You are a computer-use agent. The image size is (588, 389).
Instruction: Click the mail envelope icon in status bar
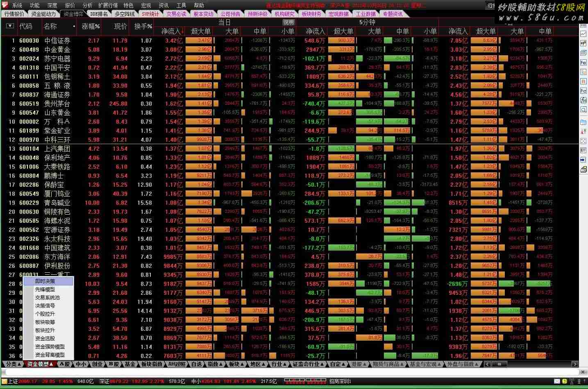point(557,381)
